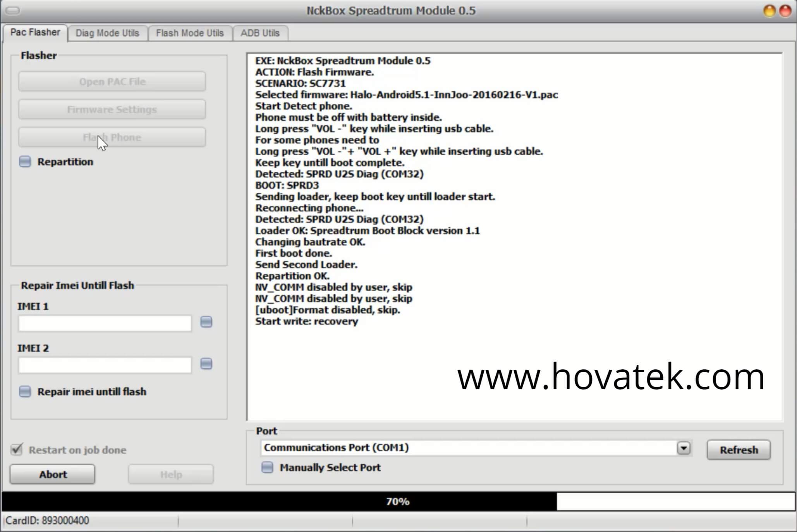The image size is (797, 532).
Task: Expand the Port dropdown arrow
Action: click(684, 448)
